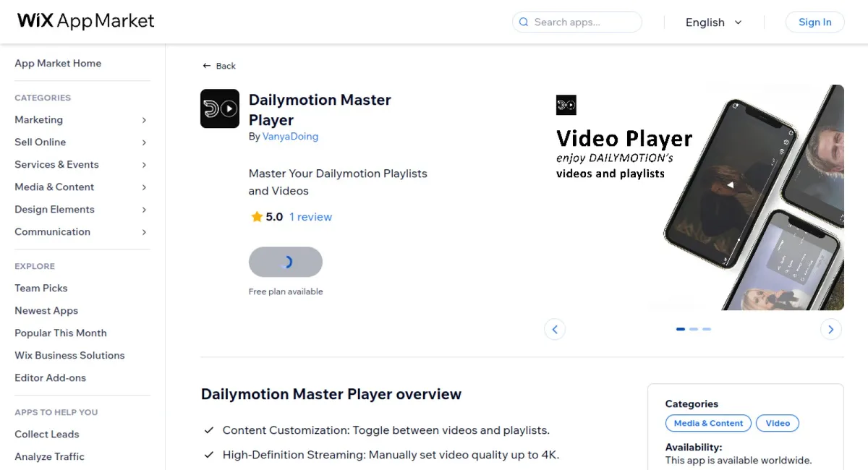Click the Availability label
Viewport: 868px width, 470px height.
(x=694, y=448)
